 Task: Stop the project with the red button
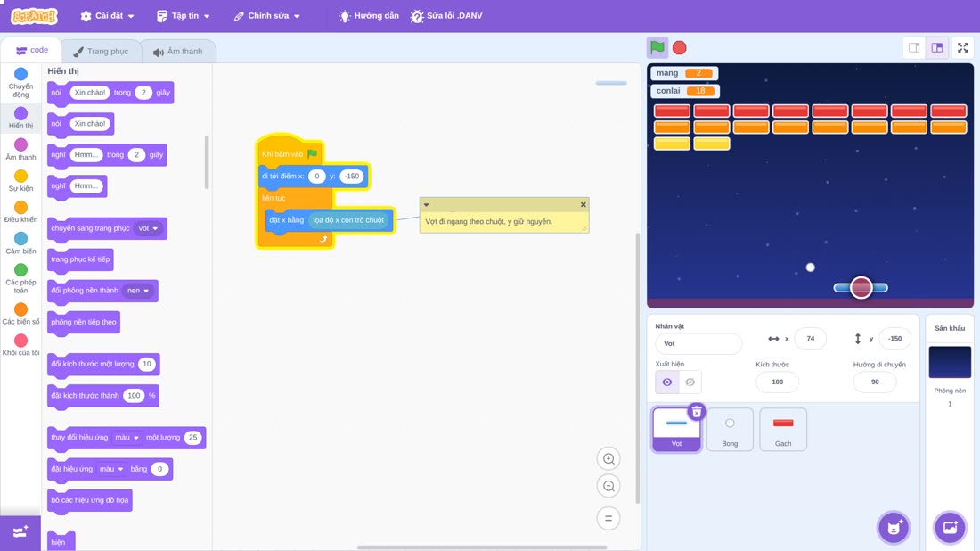(680, 47)
